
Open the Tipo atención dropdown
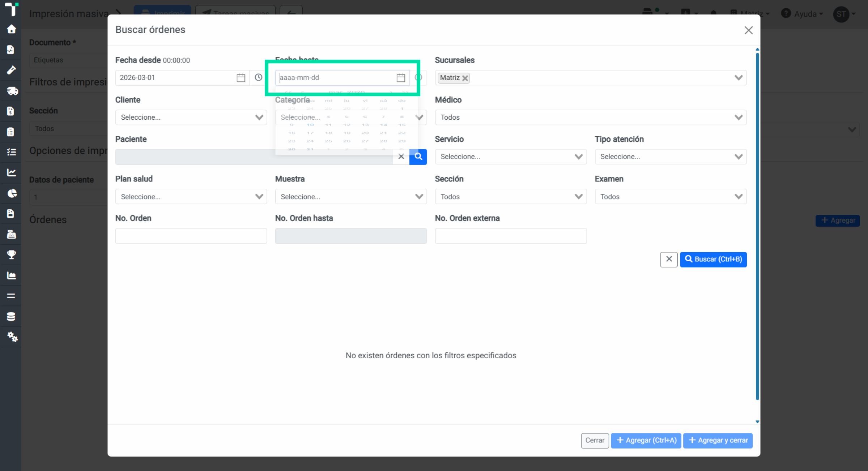(671, 157)
